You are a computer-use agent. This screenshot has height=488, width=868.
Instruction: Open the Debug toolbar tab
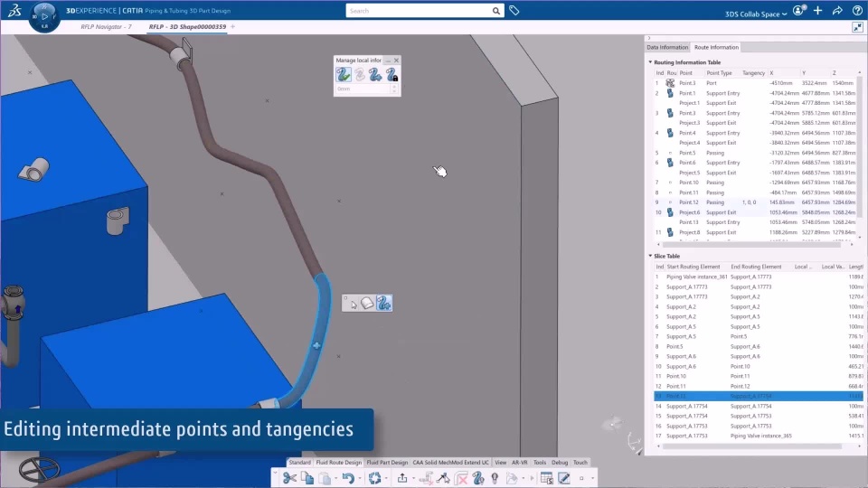(x=560, y=463)
